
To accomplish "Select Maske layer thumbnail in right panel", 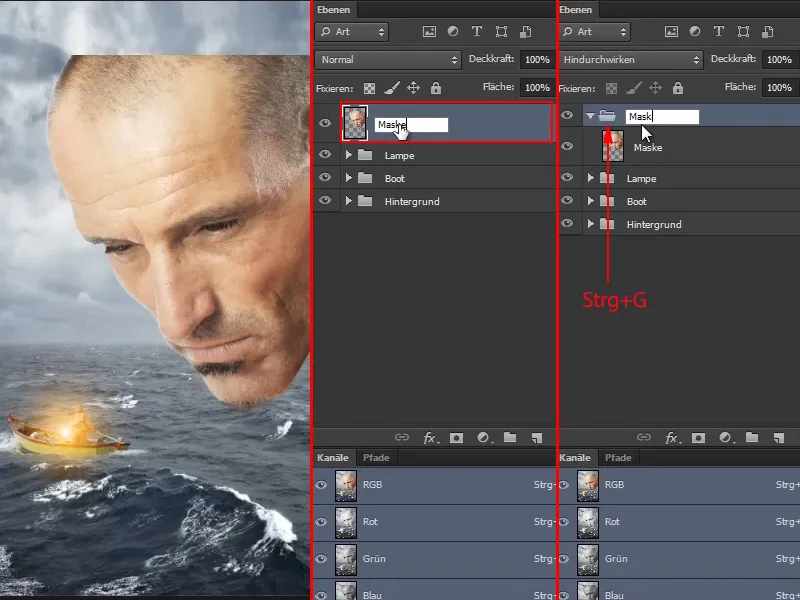I will 613,146.
